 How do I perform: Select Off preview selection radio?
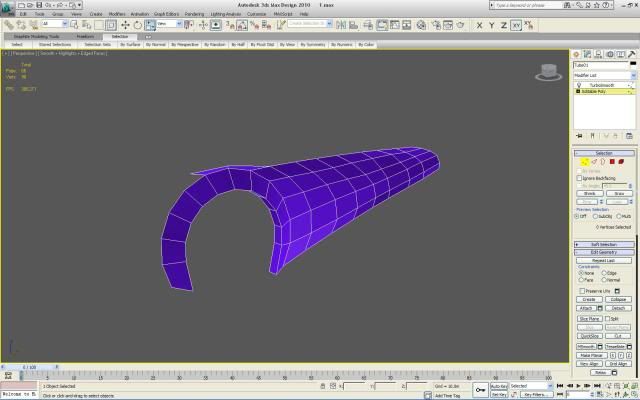tap(577, 216)
